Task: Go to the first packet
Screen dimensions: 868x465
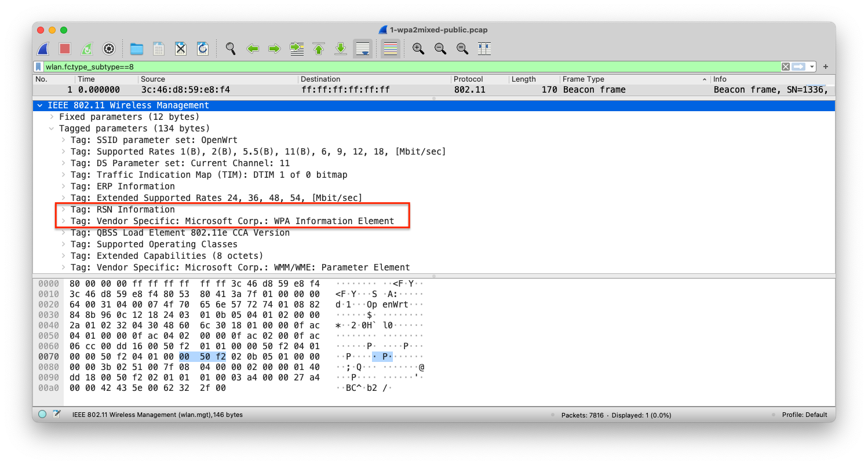Action: pyautogui.click(x=319, y=49)
